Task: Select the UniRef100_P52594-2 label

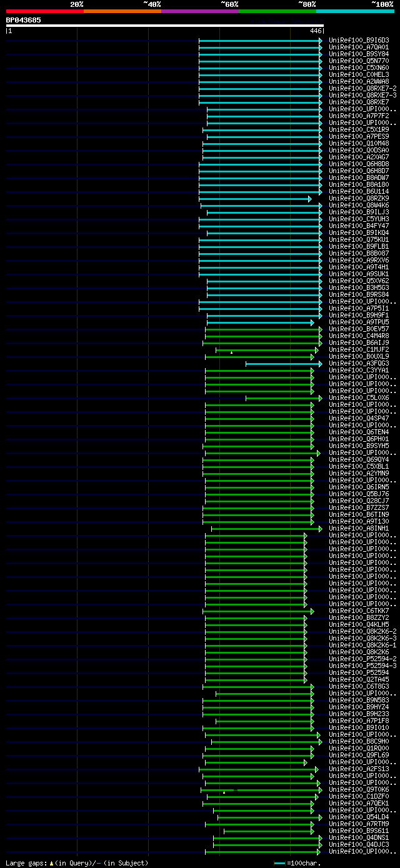Action: (362, 659)
